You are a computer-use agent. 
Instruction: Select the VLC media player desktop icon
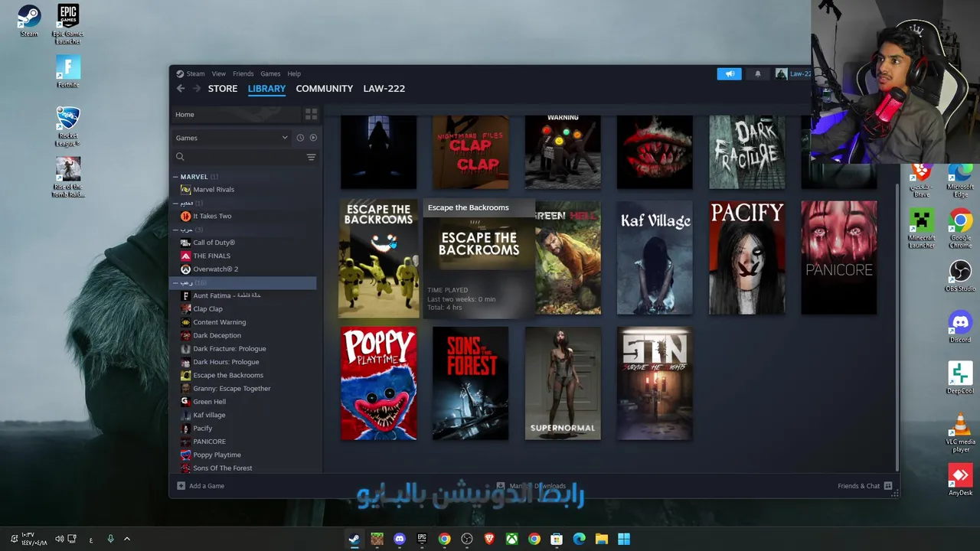pos(960,432)
